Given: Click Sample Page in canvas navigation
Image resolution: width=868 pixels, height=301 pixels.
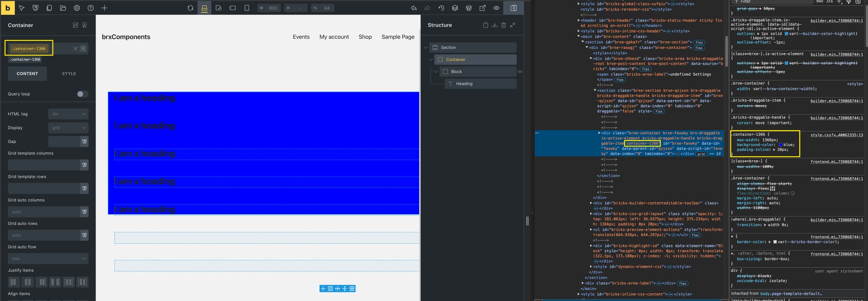Looking at the screenshot, I should pyautogui.click(x=398, y=37).
